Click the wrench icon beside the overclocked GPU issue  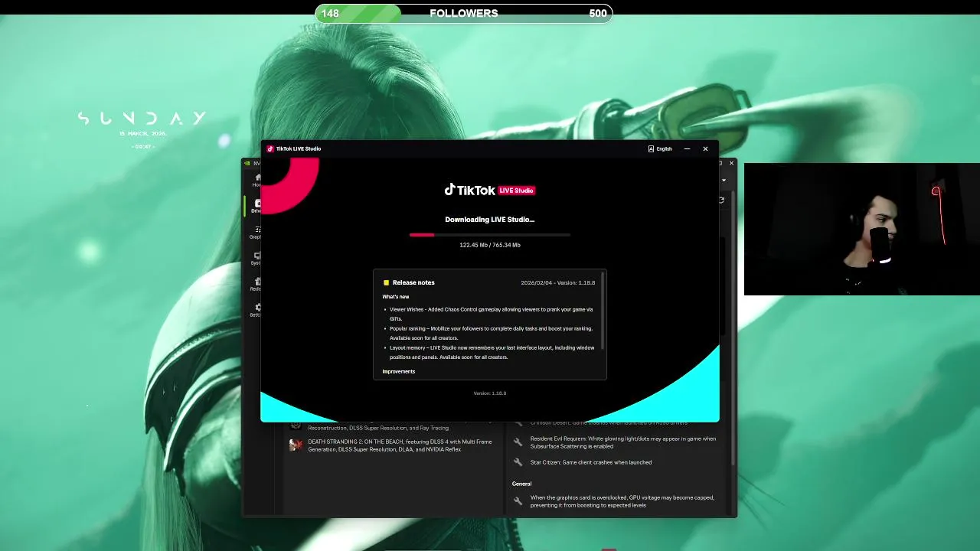coord(518,501)
